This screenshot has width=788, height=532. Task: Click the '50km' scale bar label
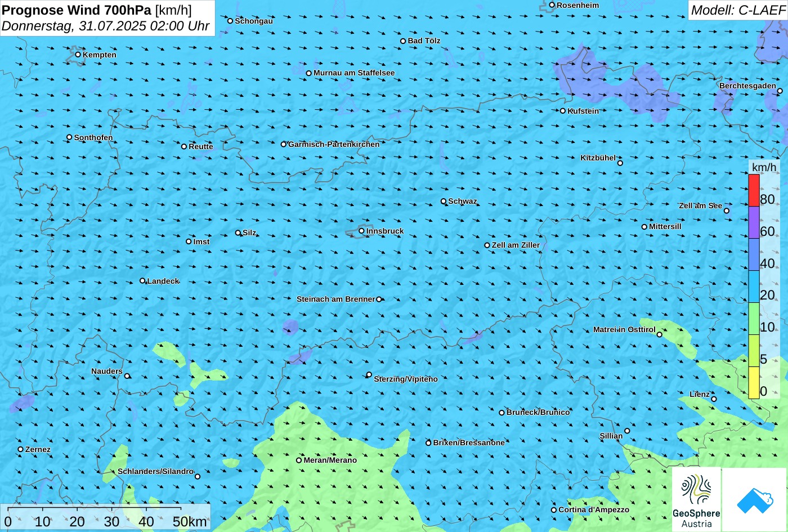(190, 522)
